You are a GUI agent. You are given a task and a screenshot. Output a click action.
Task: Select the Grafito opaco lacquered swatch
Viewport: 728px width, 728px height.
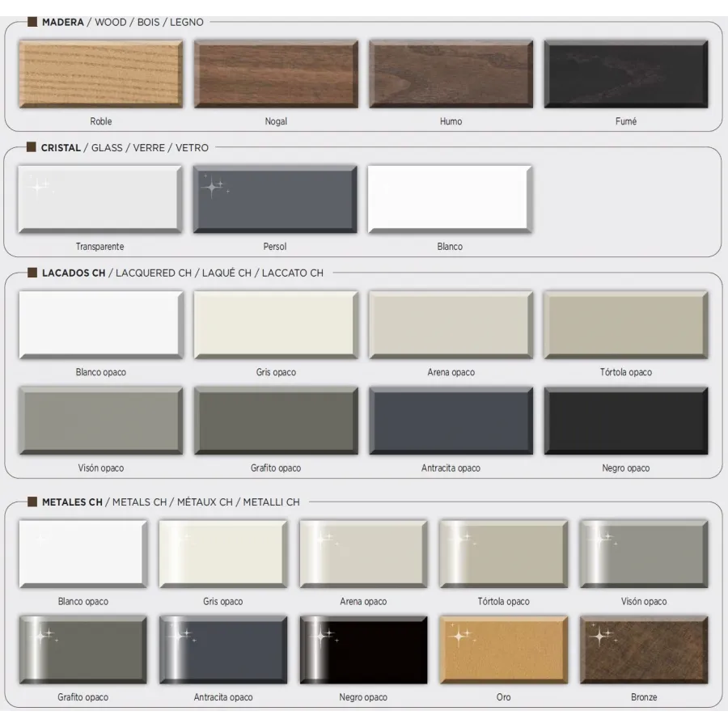275,419
